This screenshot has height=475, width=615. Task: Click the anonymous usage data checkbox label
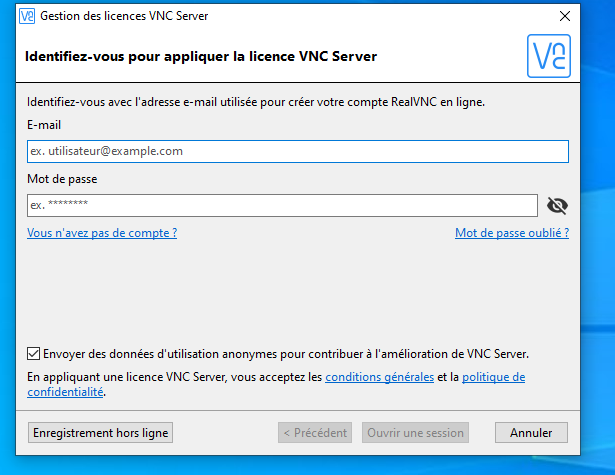[285, 353]
